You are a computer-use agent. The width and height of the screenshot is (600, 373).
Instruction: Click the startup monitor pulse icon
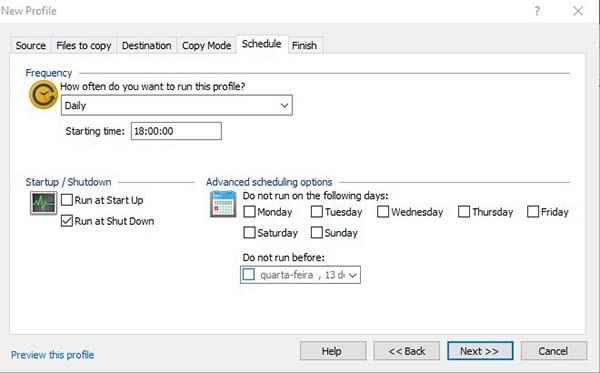click(x=43, y=203)
